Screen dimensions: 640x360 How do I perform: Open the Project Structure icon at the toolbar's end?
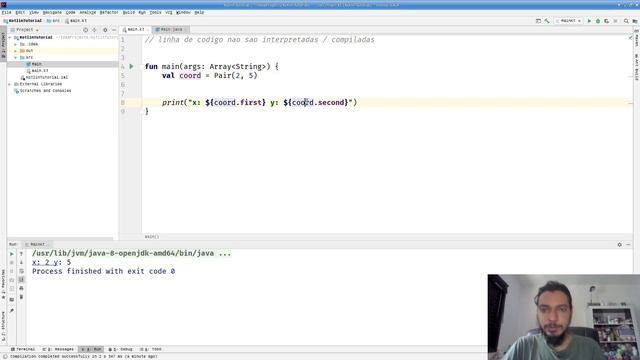tap(635, 21)
